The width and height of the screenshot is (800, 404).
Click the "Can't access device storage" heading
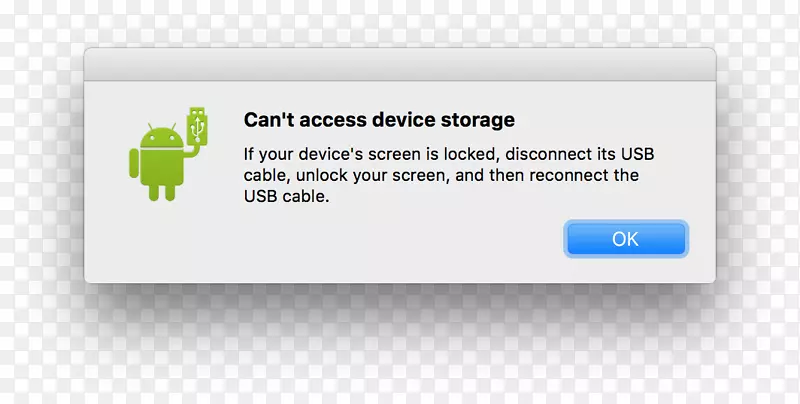(x=379, y=121)
